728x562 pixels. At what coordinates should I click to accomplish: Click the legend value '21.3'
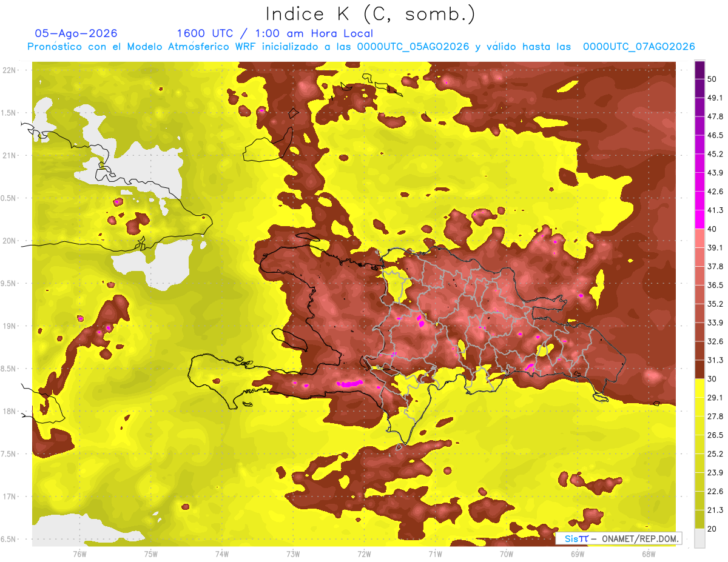coord(715,510)
